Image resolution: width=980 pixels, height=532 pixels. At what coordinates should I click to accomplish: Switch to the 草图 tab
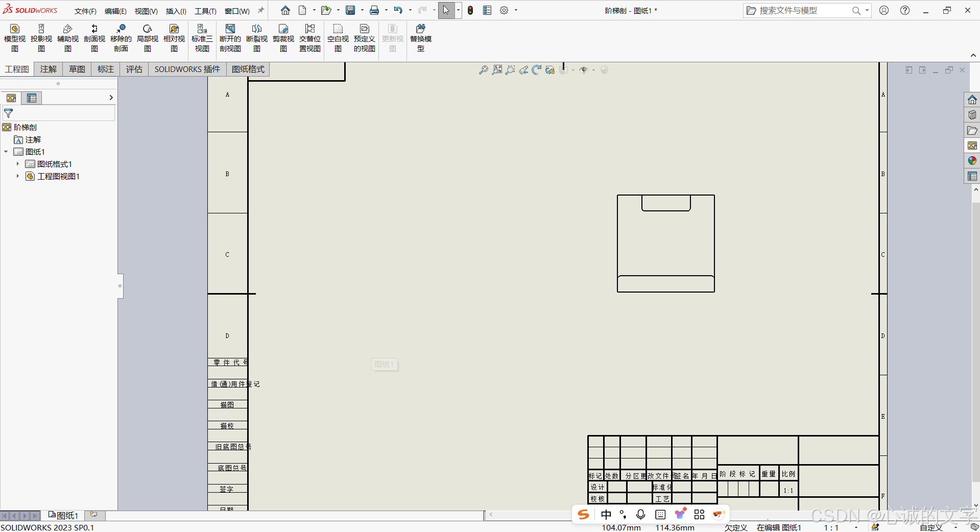(77, 69)
